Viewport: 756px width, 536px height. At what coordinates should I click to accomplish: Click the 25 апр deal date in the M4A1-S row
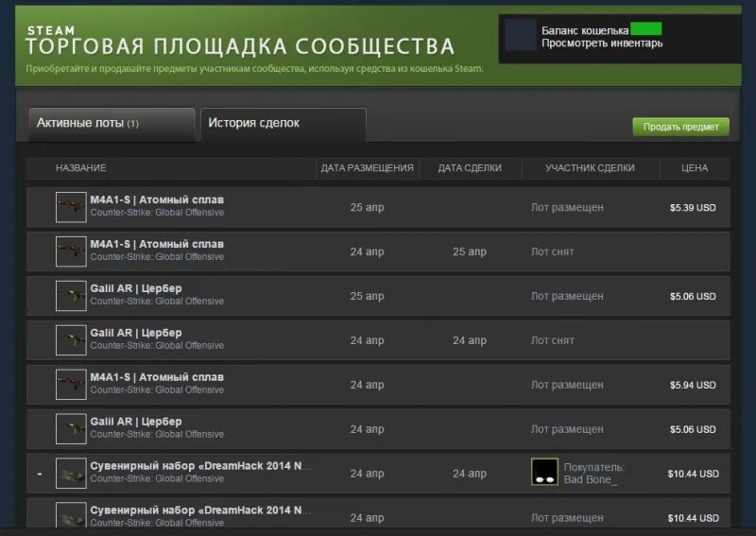pyautogui.click(x=470, y=251)
